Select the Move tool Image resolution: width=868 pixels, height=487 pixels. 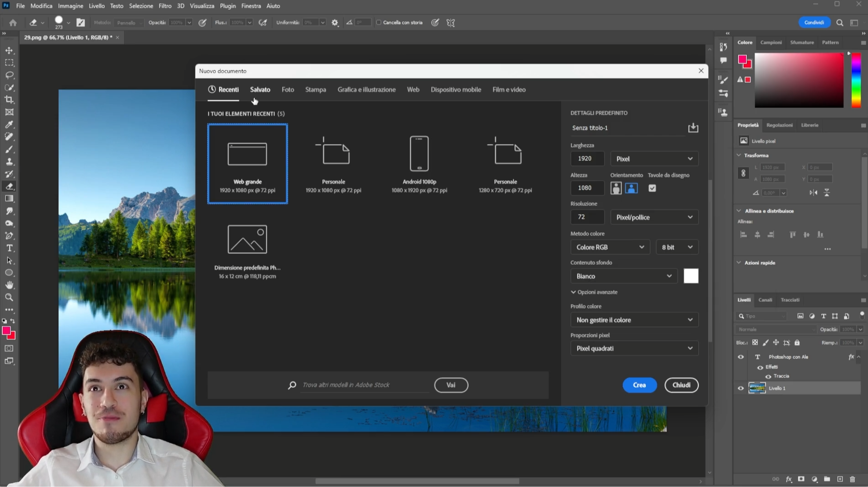pos(9,50)
